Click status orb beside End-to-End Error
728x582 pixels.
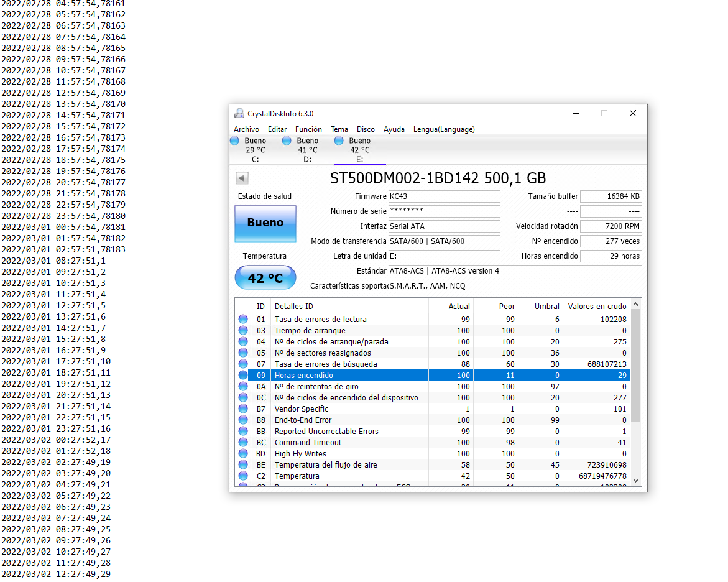[x=243, y=420]
